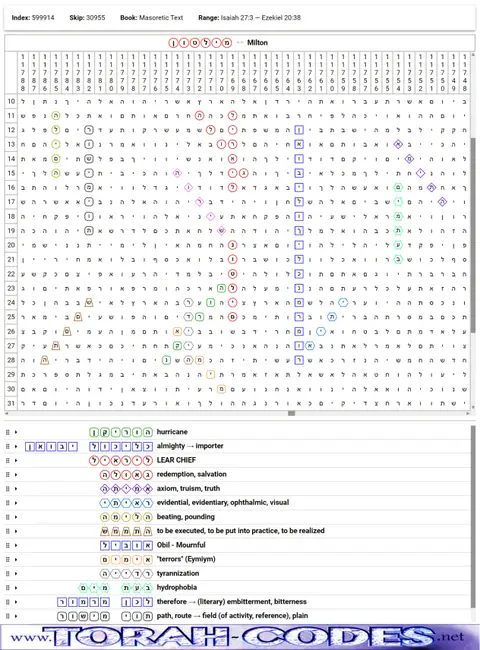Select the 'almighty → importer' term label
Screen dimensions: 480x650
coord(190,446)
